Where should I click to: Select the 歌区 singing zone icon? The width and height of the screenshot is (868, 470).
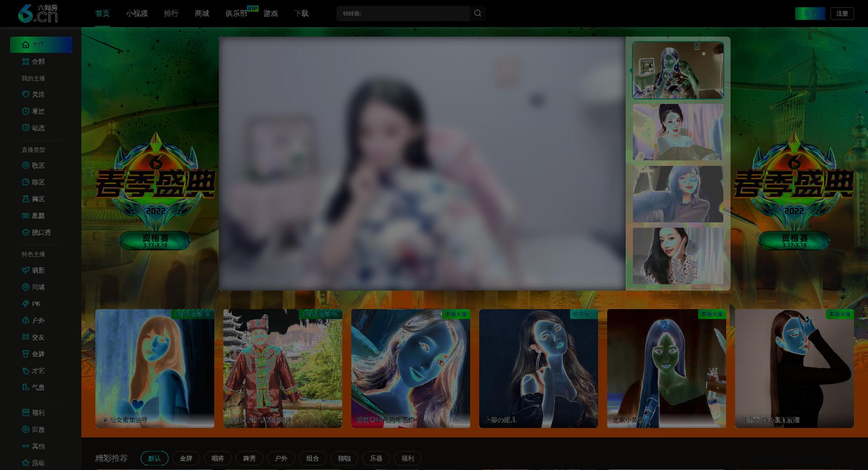coord(26,165)
